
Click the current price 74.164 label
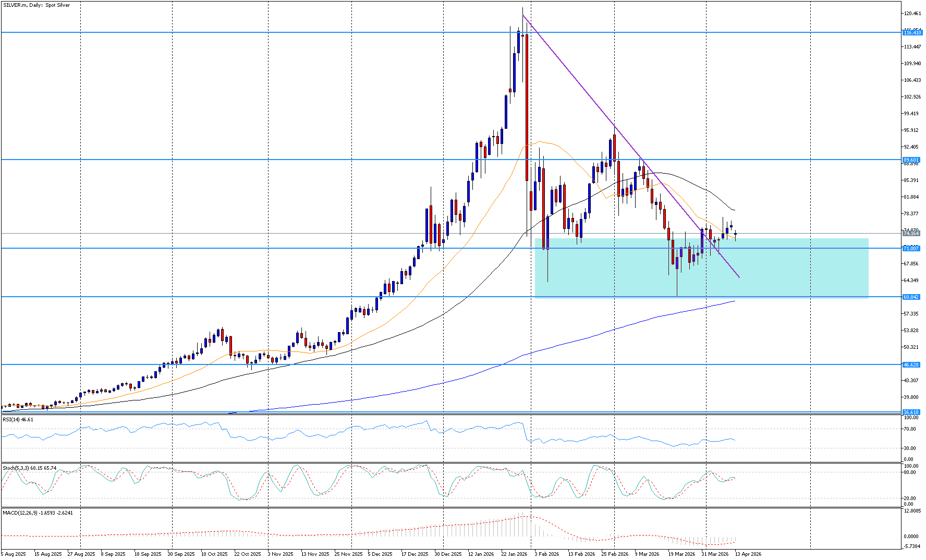click(911, 234)
